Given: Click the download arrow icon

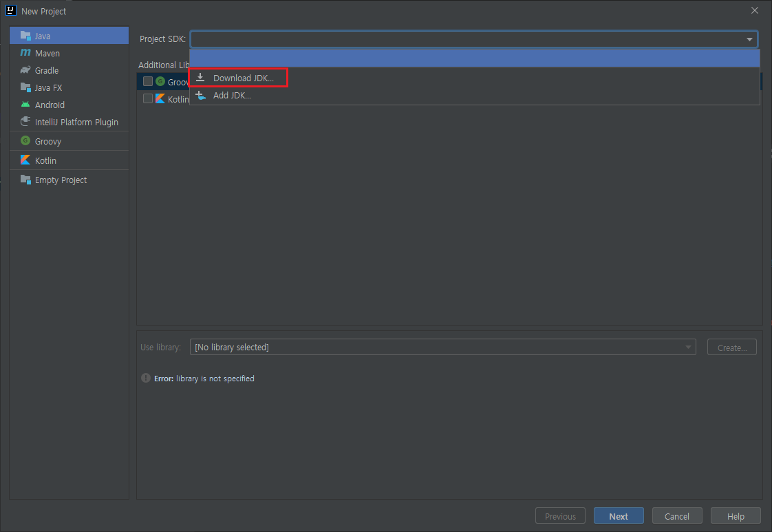Looking at the screenshot, I should click(x=200, y=77).
